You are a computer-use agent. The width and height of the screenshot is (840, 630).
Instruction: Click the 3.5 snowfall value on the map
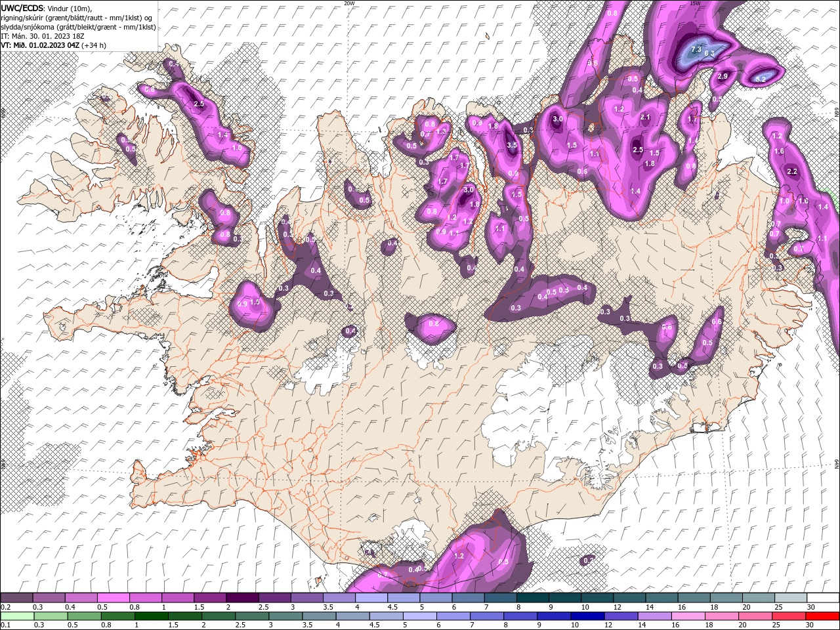click(513, 145)
